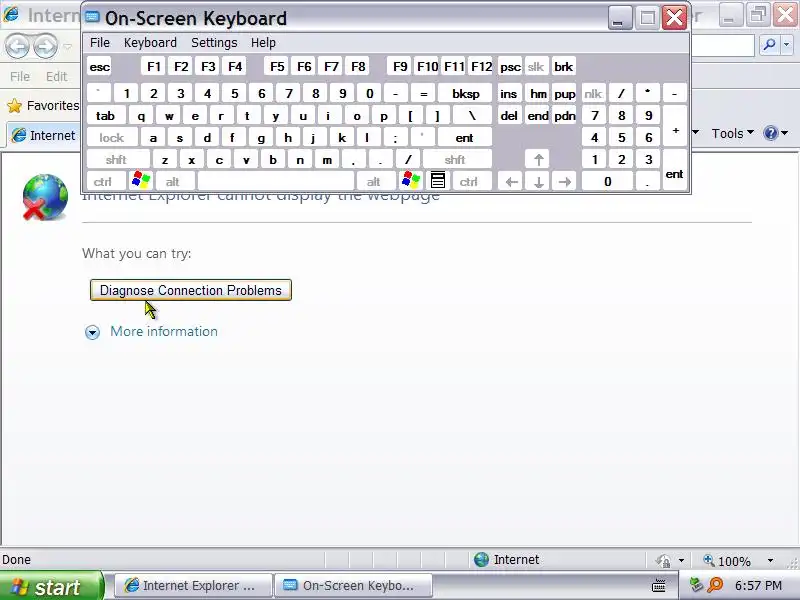
Task: Click the right Windows logo key on keyboard
Action: [411, 181]
